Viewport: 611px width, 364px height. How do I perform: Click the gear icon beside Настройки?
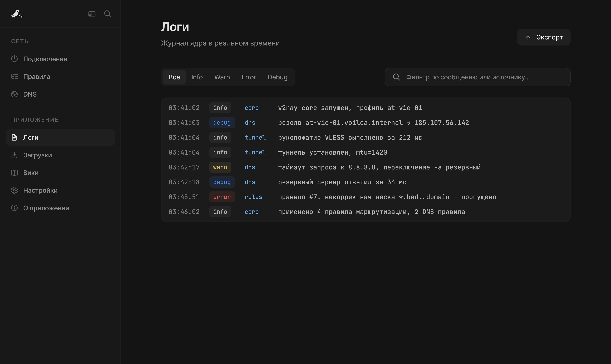(x=15, y=190)
